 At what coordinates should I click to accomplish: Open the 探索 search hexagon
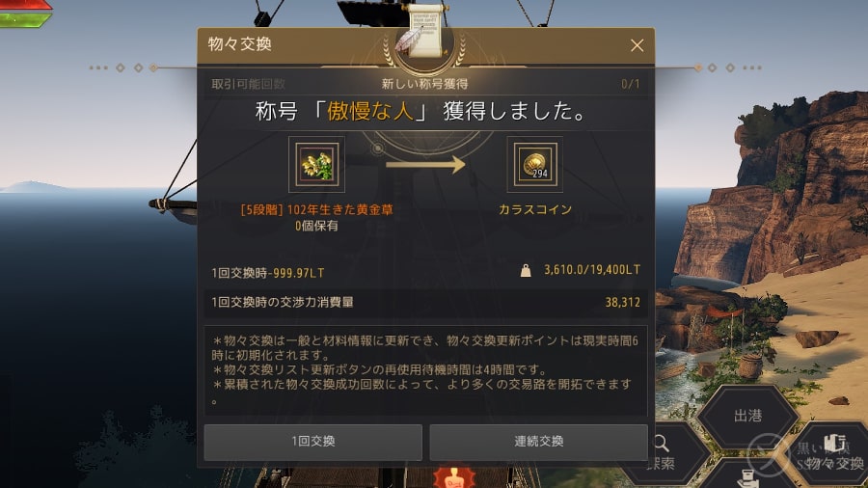[665, 453]
